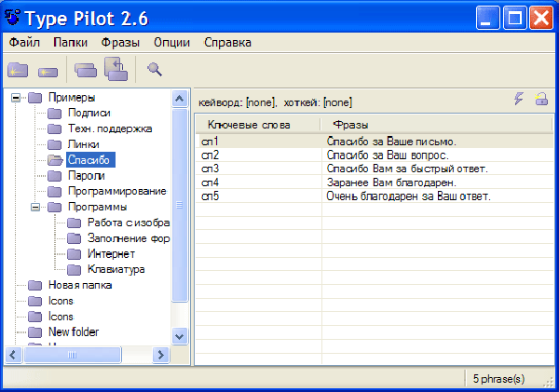Click folder icon beside Клавиатура
This screenshot has width=559, height=392.
pyautogui.click(x=75, y=270)
